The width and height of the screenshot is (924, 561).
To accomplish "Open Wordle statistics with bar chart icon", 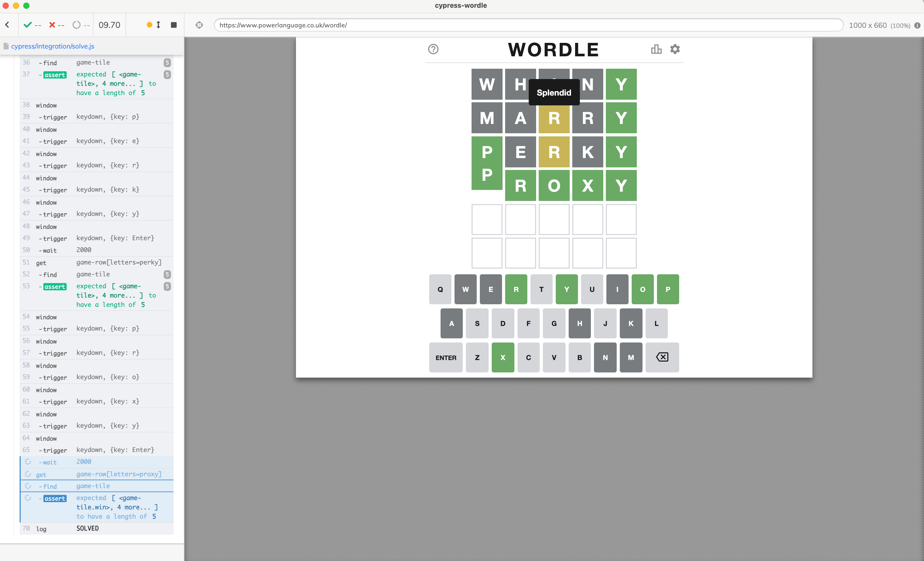I will click(656, 49).
